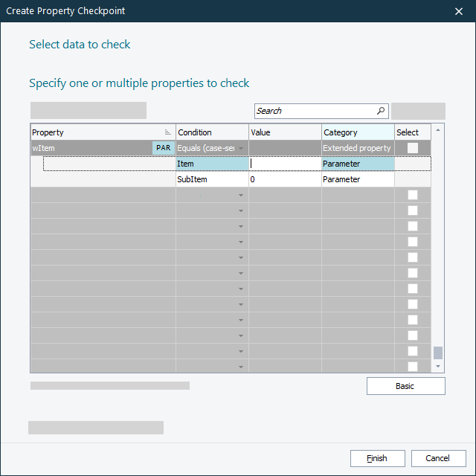Open condition dropdown in first empty row

click(241, 195)
